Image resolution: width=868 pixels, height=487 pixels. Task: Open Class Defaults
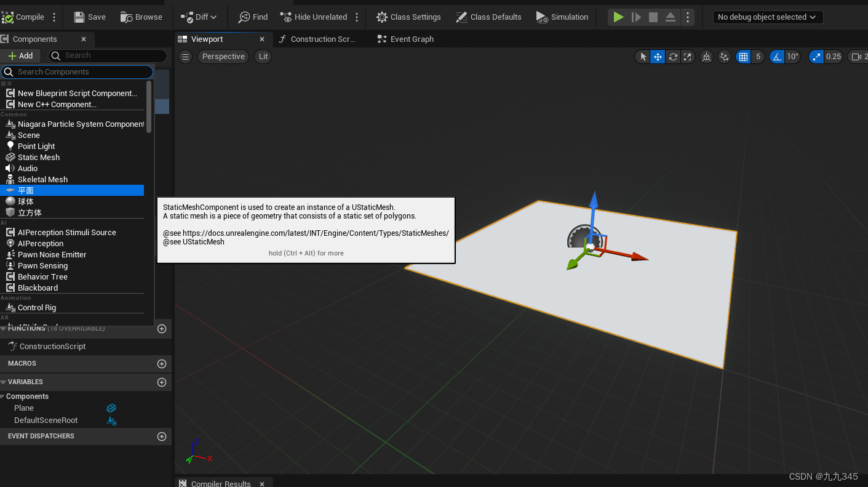pyautogui.click(x=488, y=17)
